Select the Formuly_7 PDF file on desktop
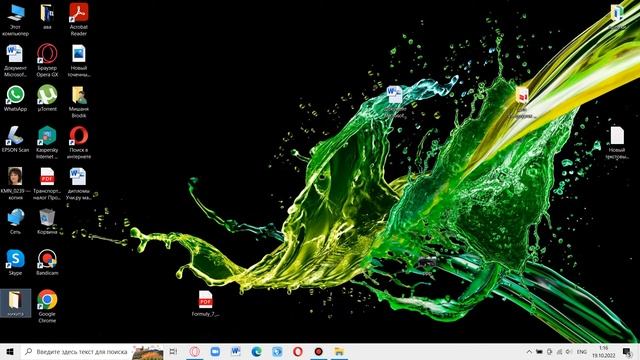 click(205, 303)
